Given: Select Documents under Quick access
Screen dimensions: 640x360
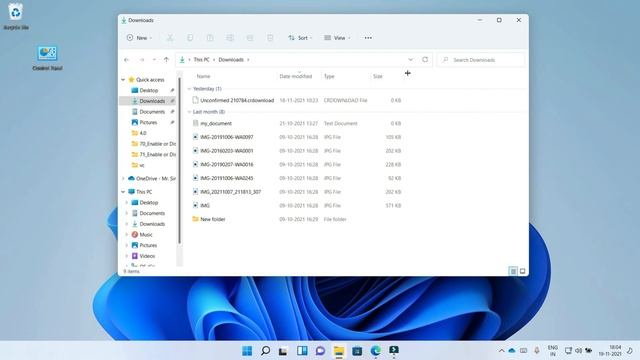Looking at the screenshot, I should pyautogui.click(x=152, y=112).
